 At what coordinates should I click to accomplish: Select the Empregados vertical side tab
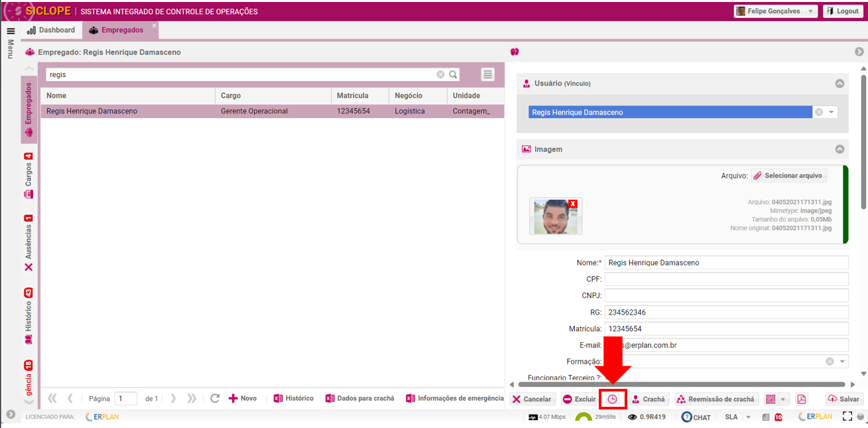pos(29,110)
